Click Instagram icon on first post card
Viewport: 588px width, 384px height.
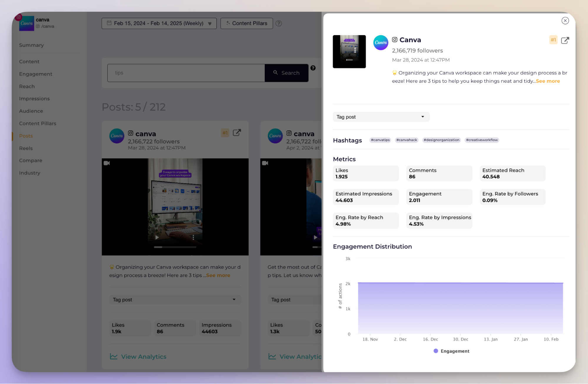click(131, 133)
